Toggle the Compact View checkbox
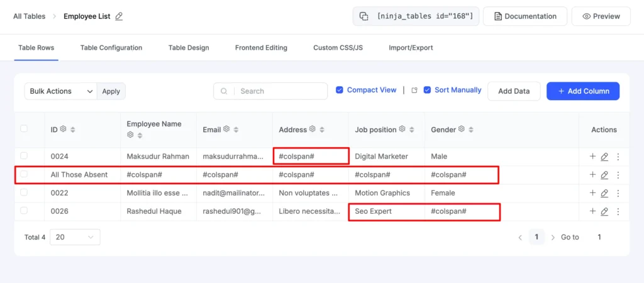Viewport: 644px width, 283px height. [340, 90]
